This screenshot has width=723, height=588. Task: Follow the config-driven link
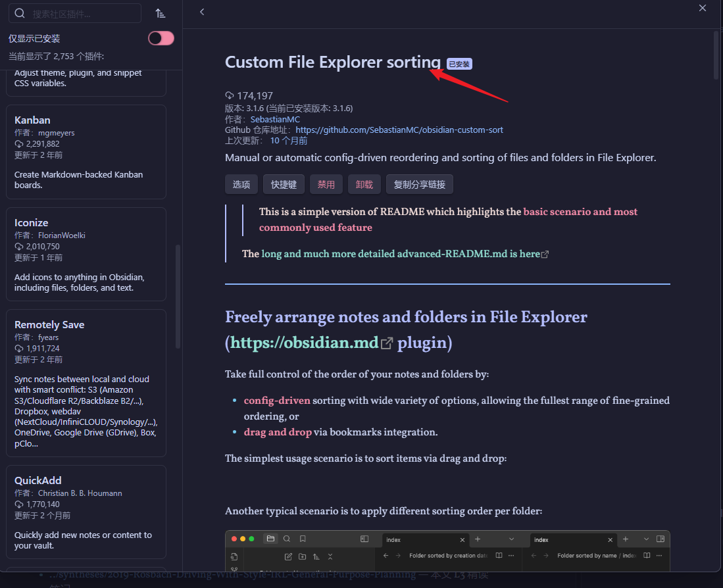[x=277, y=401]
